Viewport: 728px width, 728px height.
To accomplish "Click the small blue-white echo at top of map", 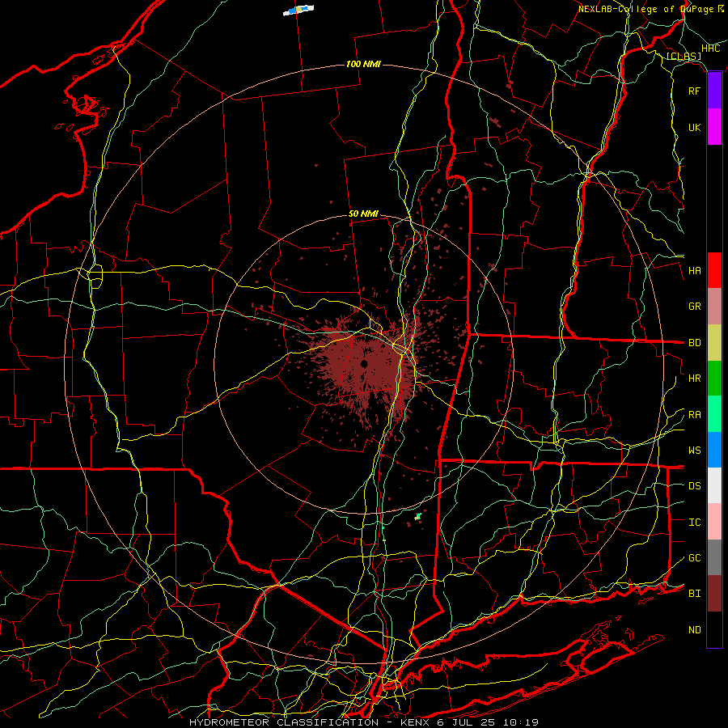I will (x=298, y=10).
